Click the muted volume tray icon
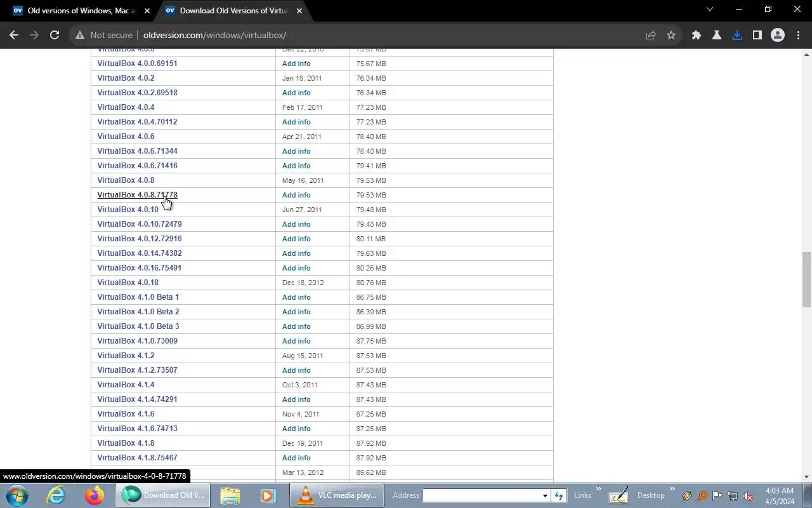Viewport: 812px width, 508px height. [x=748, y=496]
